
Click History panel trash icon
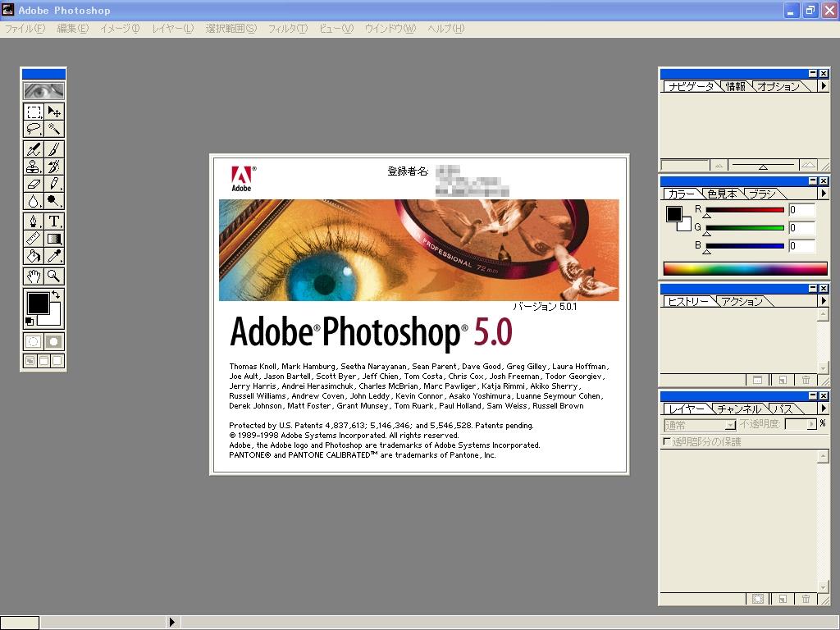coord(806,380)
